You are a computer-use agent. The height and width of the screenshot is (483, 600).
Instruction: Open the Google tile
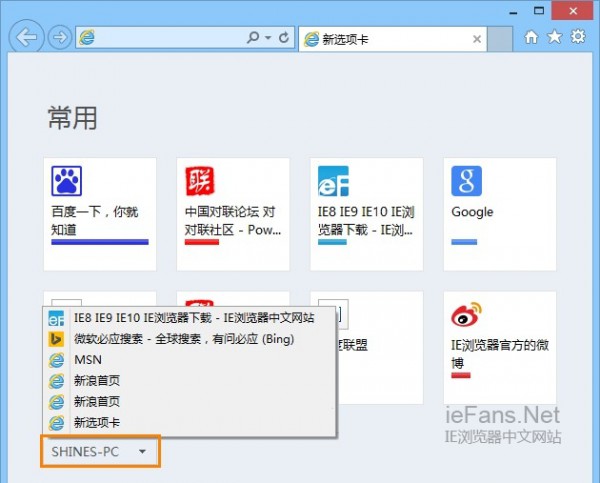[x=500, y=214]
